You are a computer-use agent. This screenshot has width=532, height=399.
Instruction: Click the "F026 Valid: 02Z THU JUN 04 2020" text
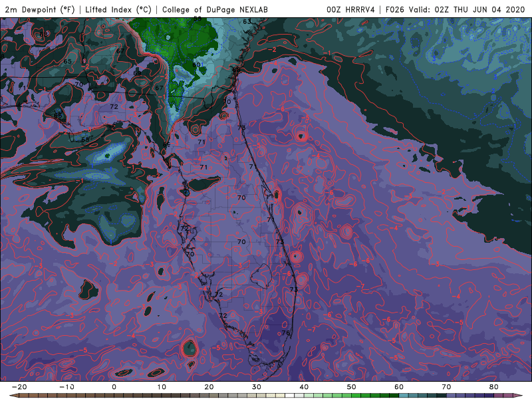tap(455, 9)
